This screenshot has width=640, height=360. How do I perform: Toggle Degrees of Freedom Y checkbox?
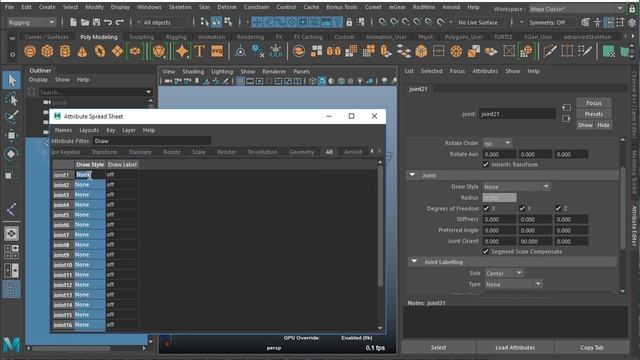522,208
